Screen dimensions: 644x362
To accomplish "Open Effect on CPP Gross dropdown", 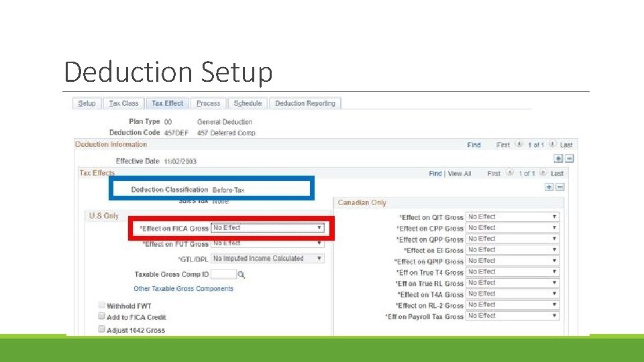I will pyautogui.click(x=513, y=228).
